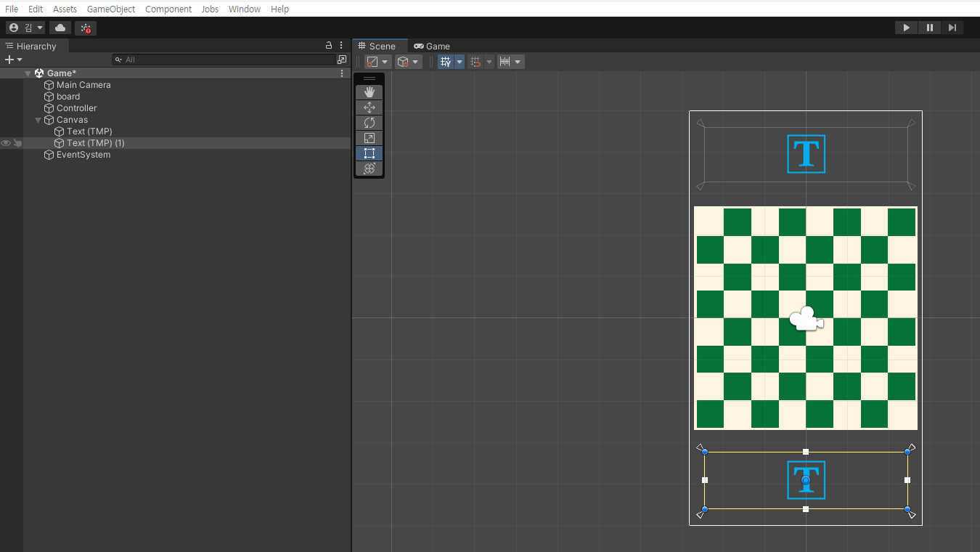This screenshot has height=552, width=980.
Task: Collapse the Canvas tree node
Action: pyautogui.click(x=38, y=120)
